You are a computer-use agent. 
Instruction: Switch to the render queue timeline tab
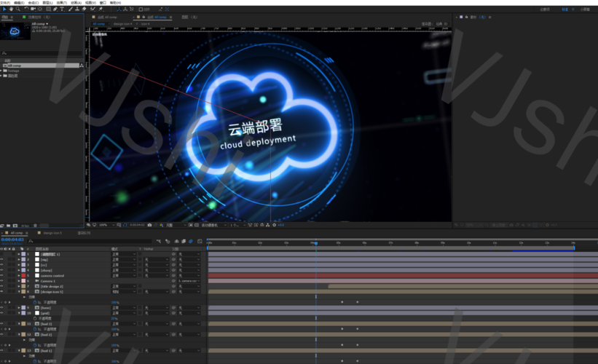pos(84,232)
